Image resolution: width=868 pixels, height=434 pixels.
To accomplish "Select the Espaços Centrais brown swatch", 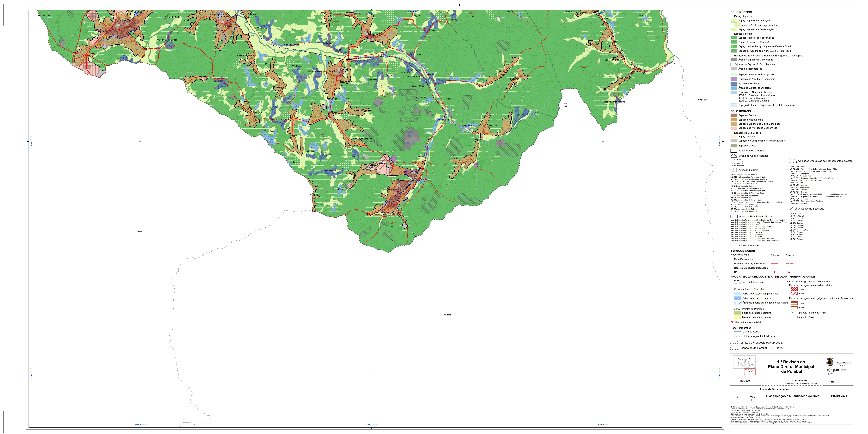I will [734, 115].
